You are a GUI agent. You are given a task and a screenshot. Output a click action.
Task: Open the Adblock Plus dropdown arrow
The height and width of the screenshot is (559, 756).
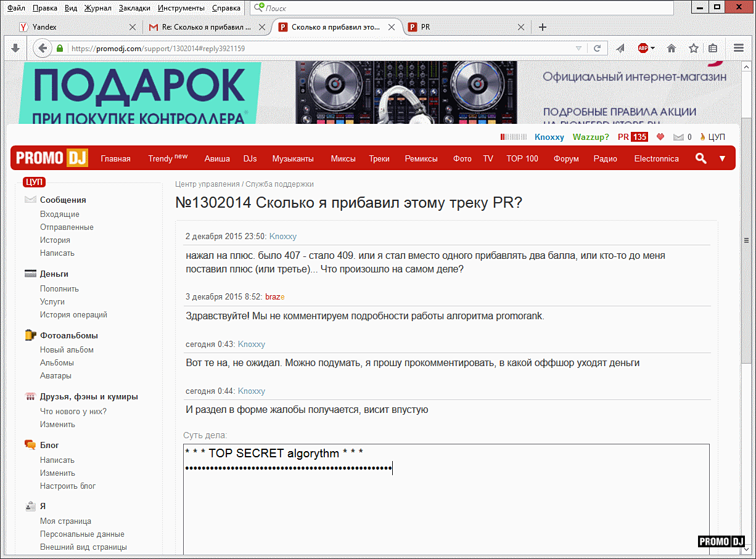[x=653, y=48]
